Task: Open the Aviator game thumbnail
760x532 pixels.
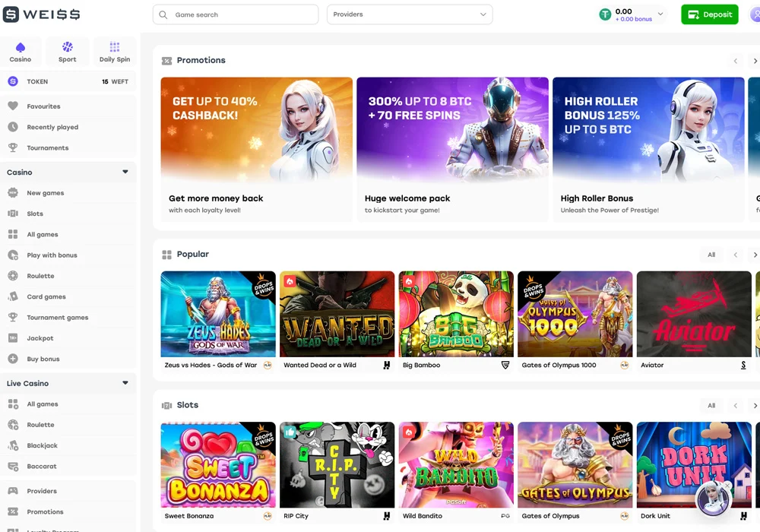Action: (x=694, y=314)
